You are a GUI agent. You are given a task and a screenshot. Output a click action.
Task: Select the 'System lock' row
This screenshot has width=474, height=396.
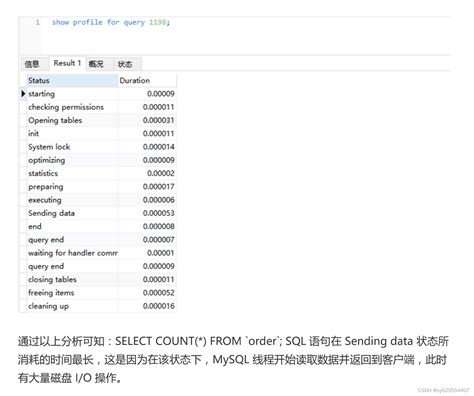pos(101,147)
